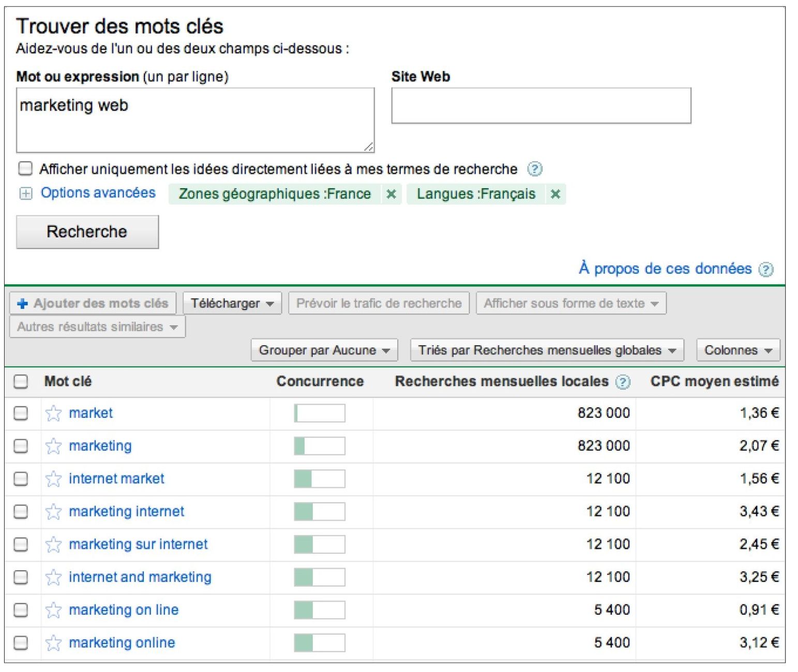Open the Télécharger dropdown
Image resolution: width=798 pixels, height=672 pixels.
(x=232, y=303)
